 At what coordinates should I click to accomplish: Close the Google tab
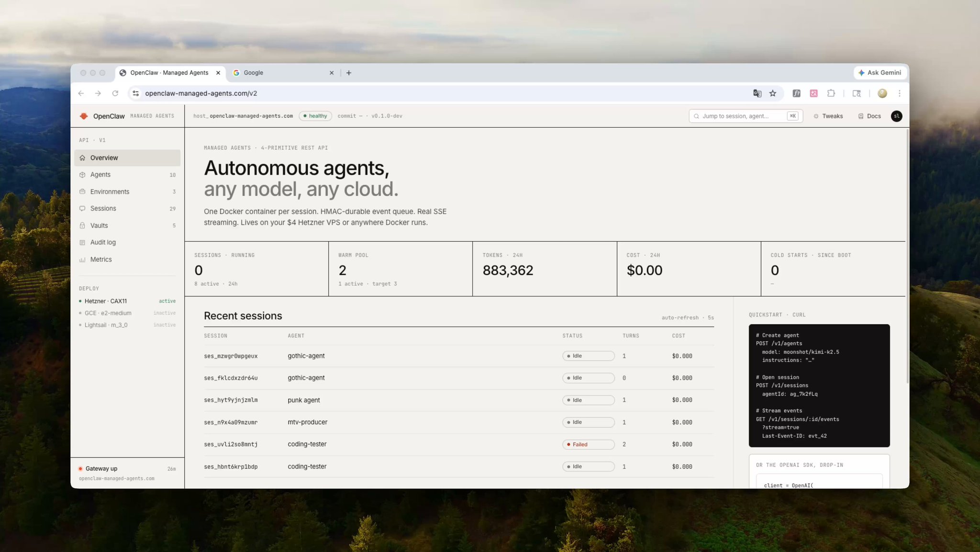pos(332,73)
